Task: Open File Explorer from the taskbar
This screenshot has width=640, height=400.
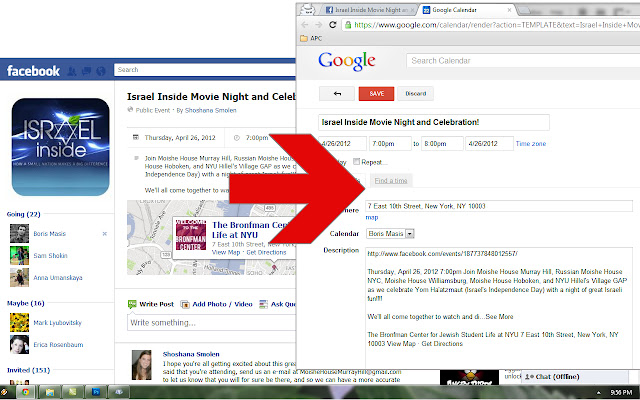Action: point(49,392)
